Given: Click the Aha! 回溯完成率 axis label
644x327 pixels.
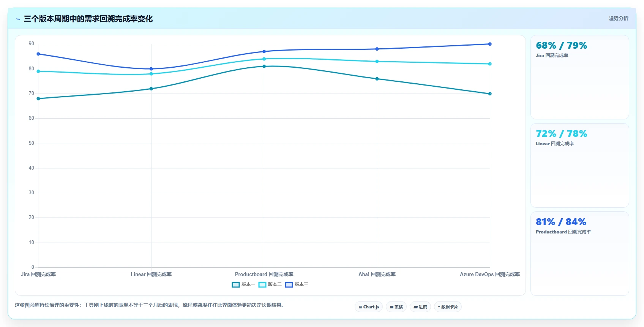Looking at the screenshot, I should 377,275.
